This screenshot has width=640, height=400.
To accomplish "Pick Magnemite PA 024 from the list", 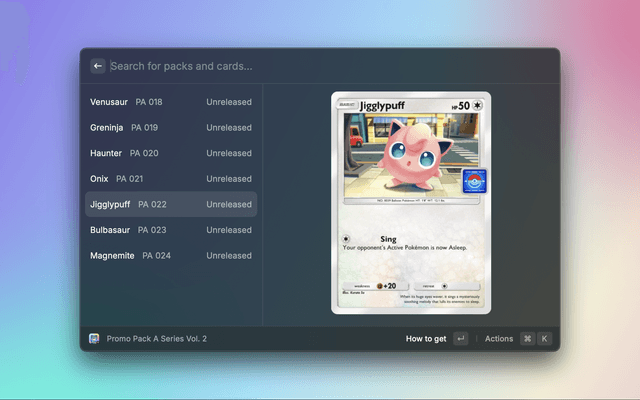I will pyautogui.click(x=170, y=255).
